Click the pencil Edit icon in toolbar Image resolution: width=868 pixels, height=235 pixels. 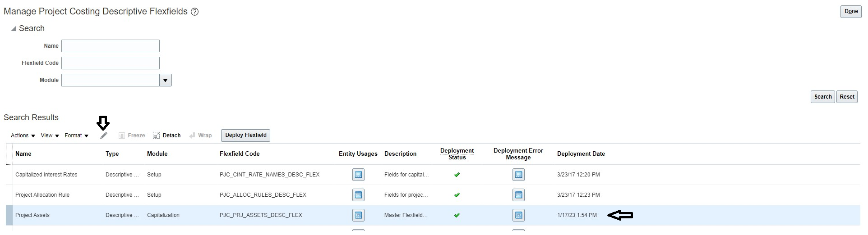pos(104,136)
